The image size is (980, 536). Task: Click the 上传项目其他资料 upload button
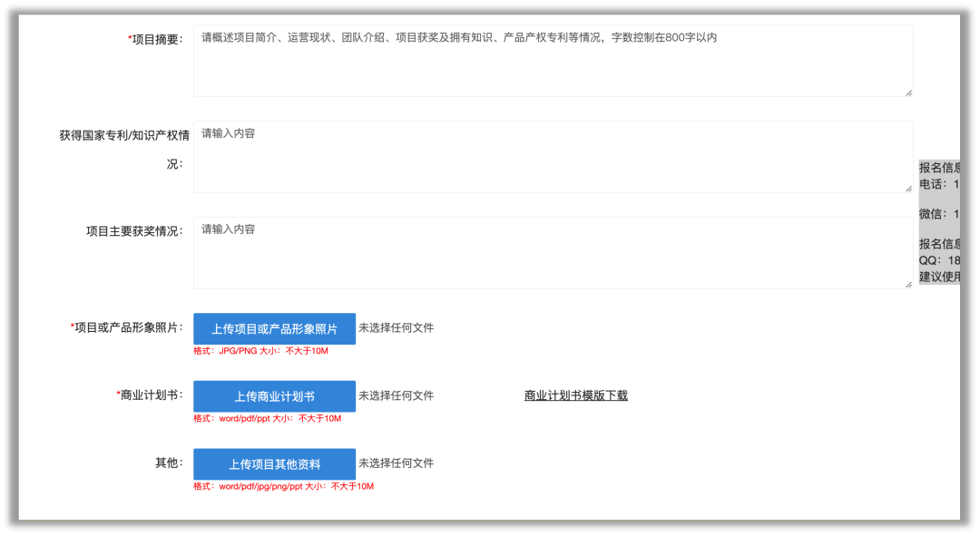coord(274,463)
